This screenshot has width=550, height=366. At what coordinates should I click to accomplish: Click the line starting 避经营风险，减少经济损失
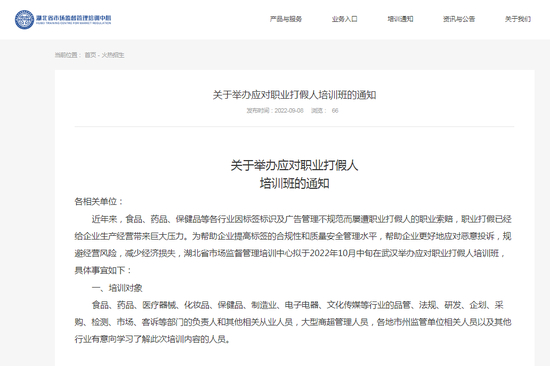(x=290, y=253)
